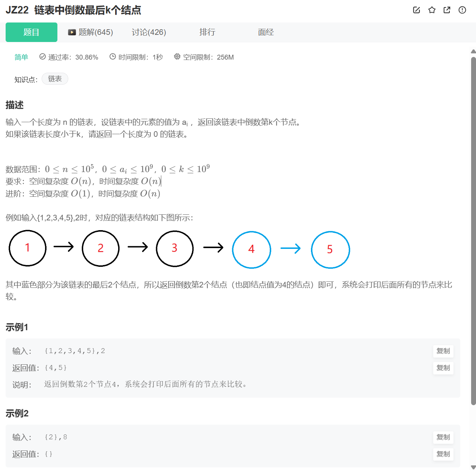
Task: Switch to the 排行 tab
Action: 207,32
